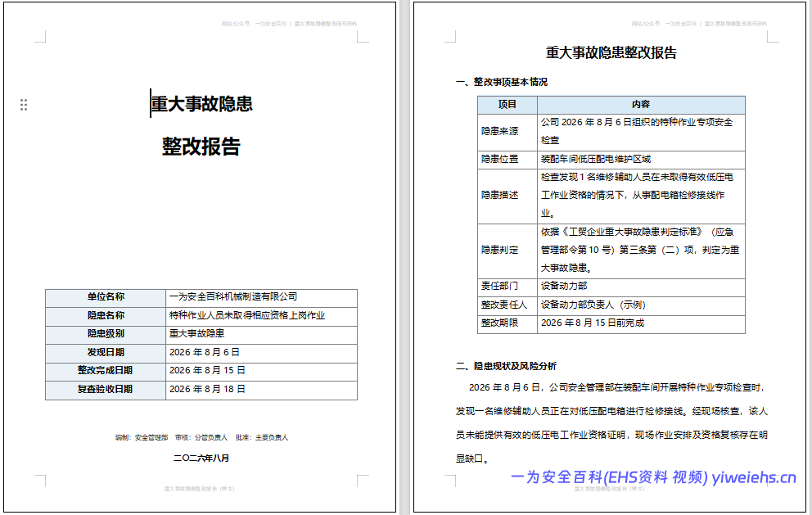Click the '批准：主要负责人' signature text
The height and width of the screenshot is (515, 812).
262,438
